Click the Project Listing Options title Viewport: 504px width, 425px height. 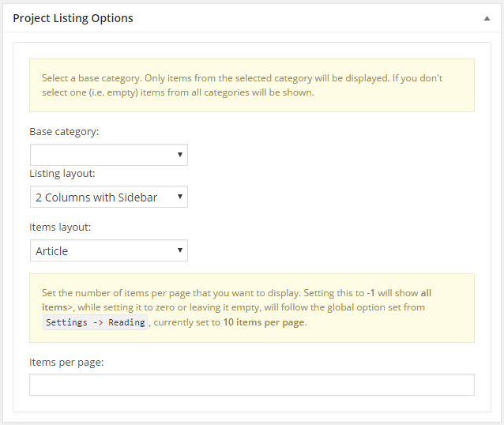[x=73, y=18]
